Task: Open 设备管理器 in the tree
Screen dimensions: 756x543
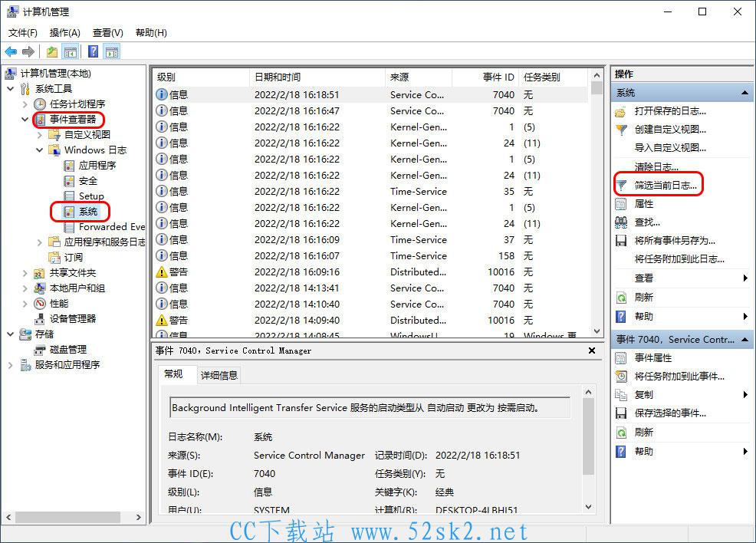Action: point(73,319)
